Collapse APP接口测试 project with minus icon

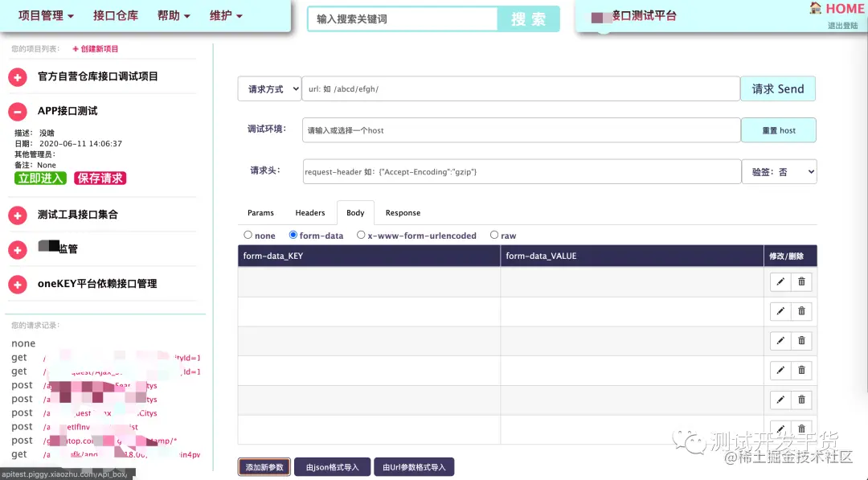(18, 112)
